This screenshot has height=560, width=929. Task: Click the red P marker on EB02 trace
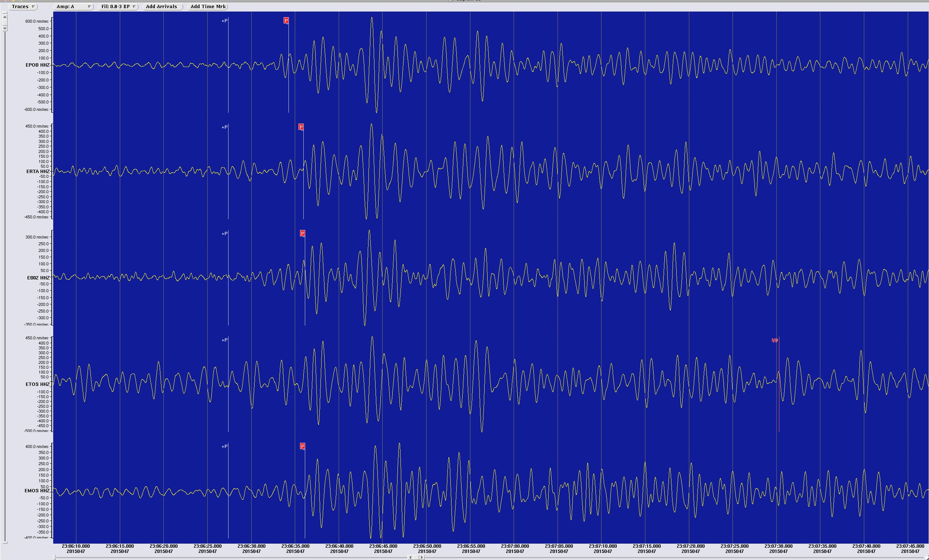pyautogui.click(x=302, y=233)
